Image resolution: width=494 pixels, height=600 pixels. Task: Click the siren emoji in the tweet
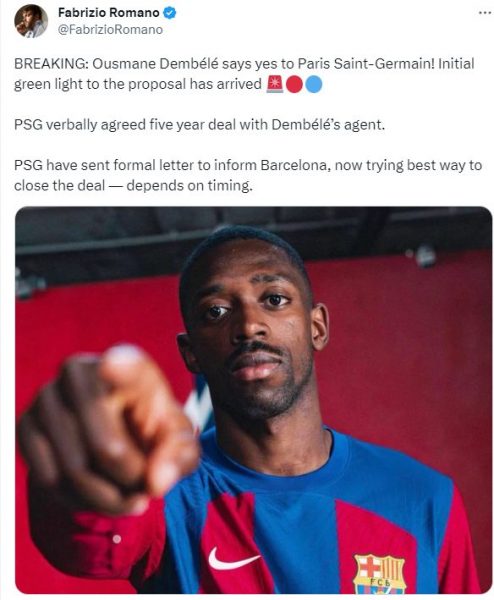click(275, 84)
